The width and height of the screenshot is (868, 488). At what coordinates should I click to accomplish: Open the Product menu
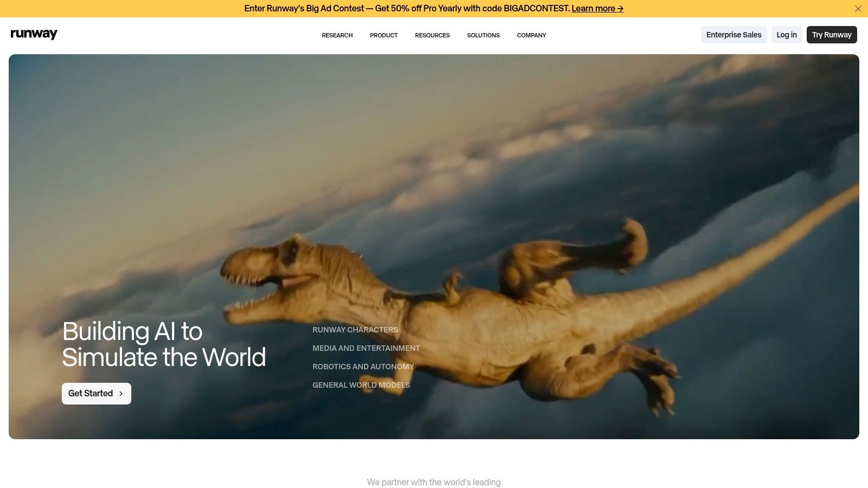pos(384,35)
